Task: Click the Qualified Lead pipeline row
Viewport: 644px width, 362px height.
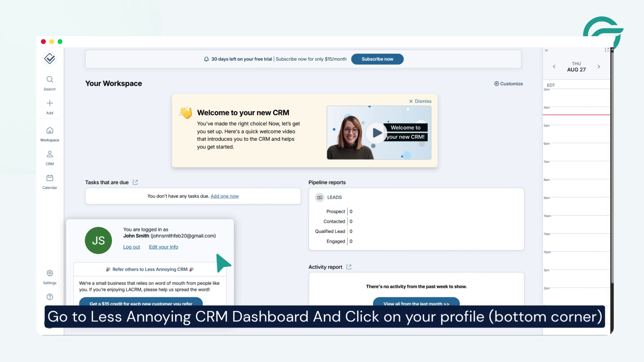Action: click(334, 231)
